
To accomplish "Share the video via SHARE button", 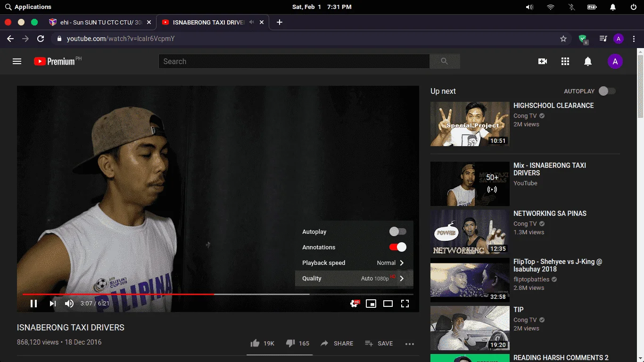I will point(337,344).
